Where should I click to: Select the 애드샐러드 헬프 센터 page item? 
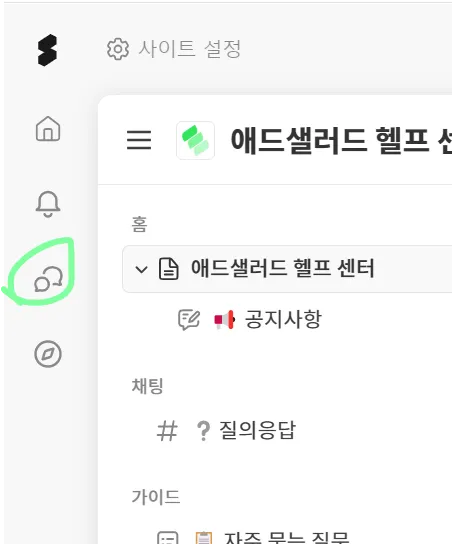pyautogui.click(x=287, y=269)
